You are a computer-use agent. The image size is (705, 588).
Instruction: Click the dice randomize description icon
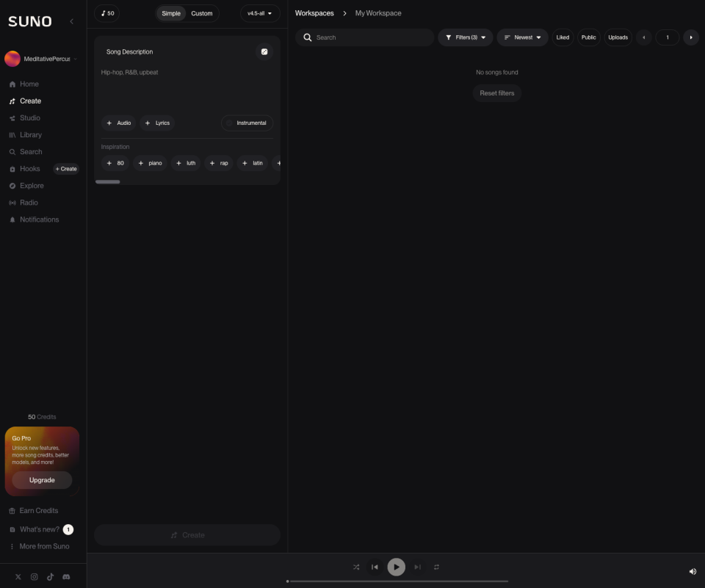pyautogui.click(x=264, y=51)
